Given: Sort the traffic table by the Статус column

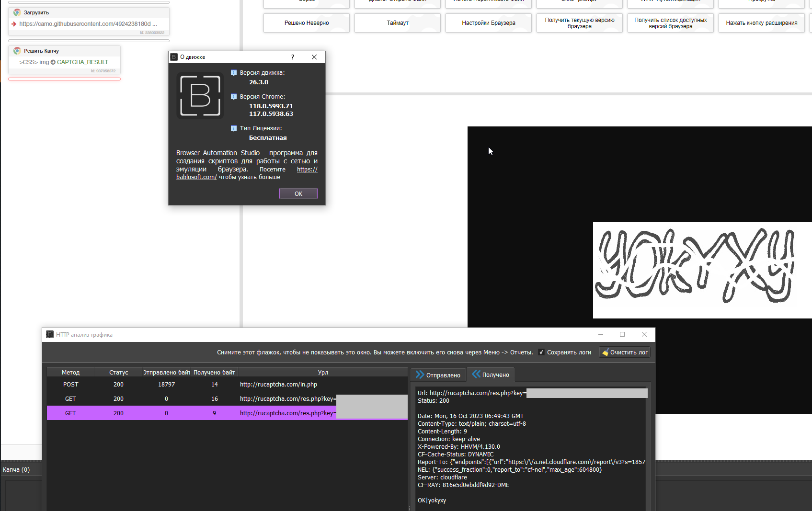Looking at the screenshot, I should tap(118, 373).
